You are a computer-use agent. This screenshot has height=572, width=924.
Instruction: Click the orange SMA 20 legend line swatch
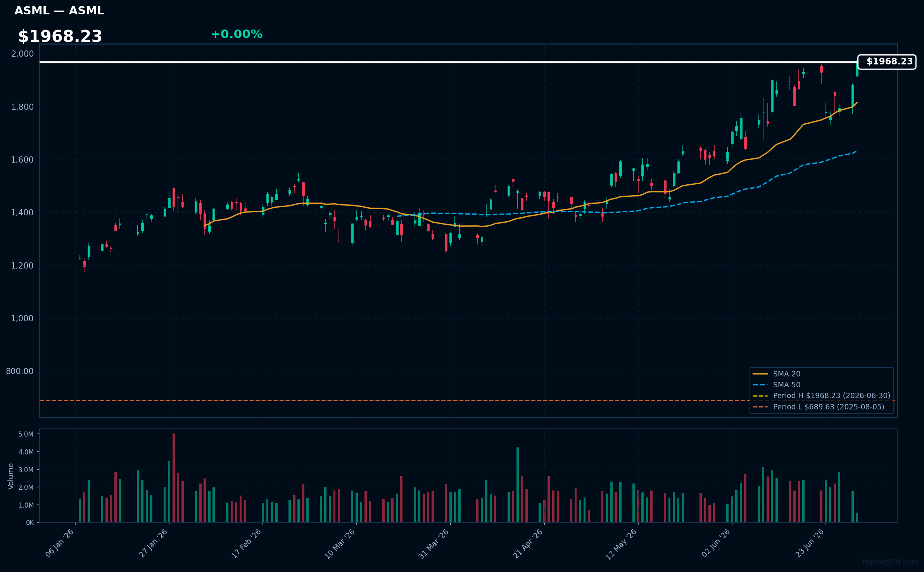(x=760, y=374)
